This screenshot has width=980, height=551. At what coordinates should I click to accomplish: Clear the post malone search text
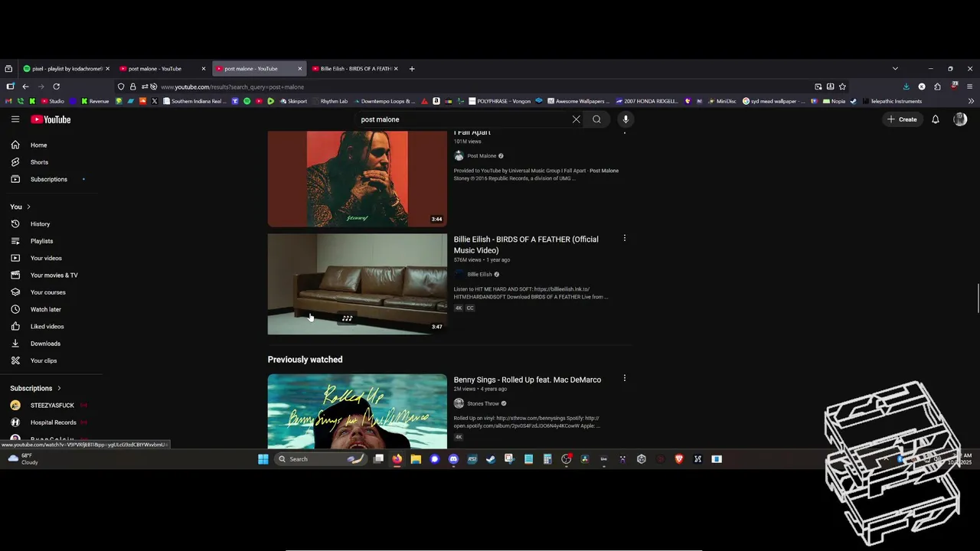click(577, 119)
